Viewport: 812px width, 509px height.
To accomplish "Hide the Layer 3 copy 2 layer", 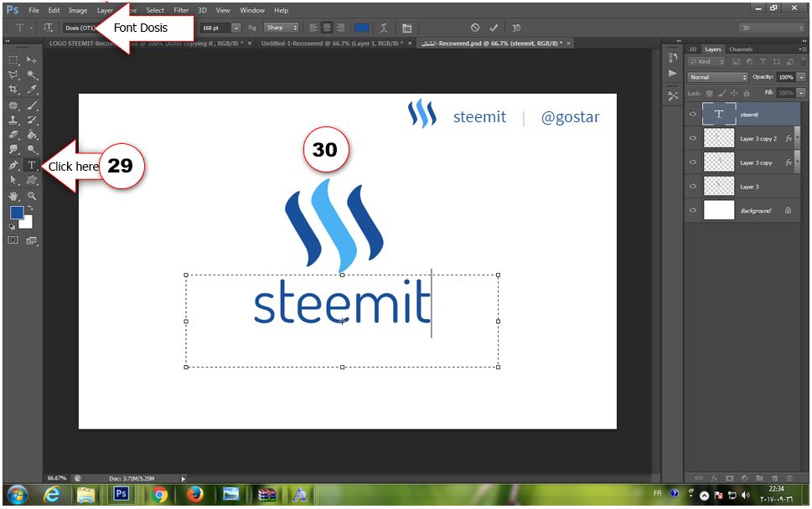I will 693,138.
